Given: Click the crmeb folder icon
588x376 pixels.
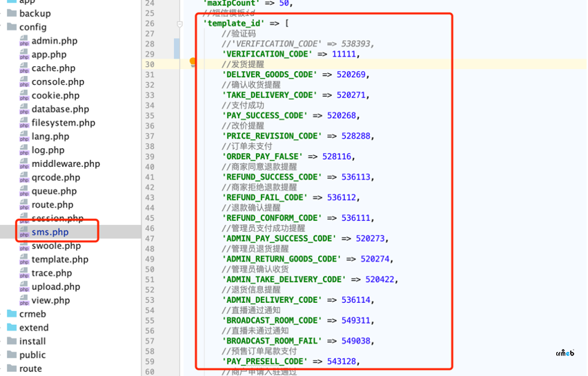Looking at the screenshot, I should pyautogui.click(x=12, y=314).
